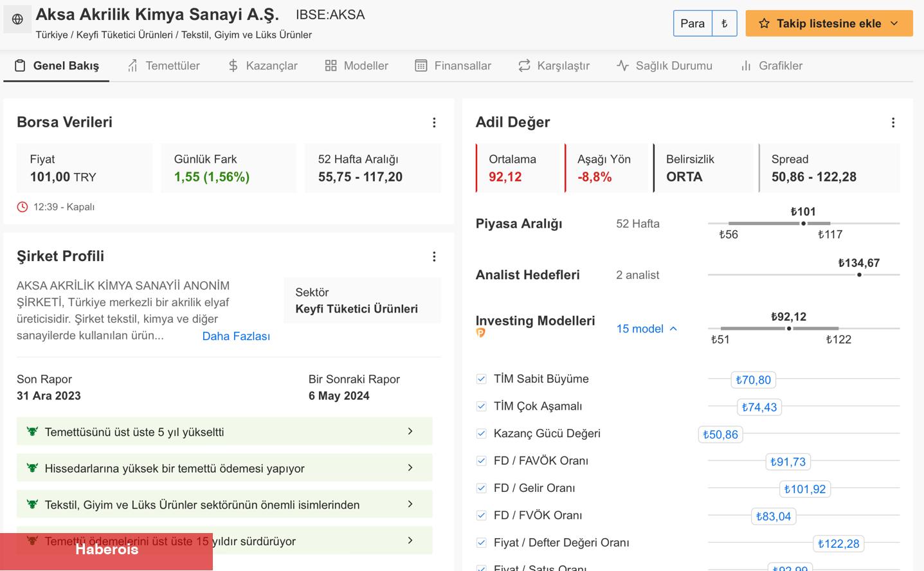Image resolution: width=924 pixels, height=571 pixels.
Task: Uncheck Kazanç Gücü Değeri model
Action: pyautogui.click(x=481, y=433)
